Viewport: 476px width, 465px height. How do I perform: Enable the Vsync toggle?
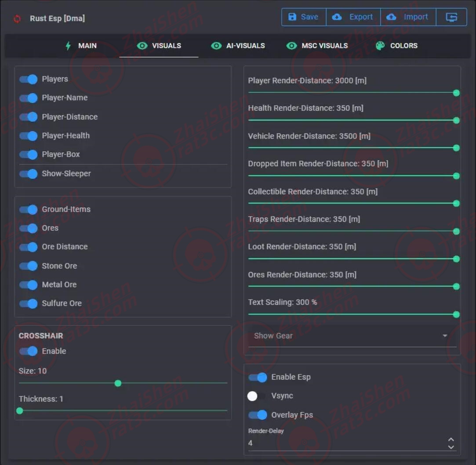(x=257, y=396)
